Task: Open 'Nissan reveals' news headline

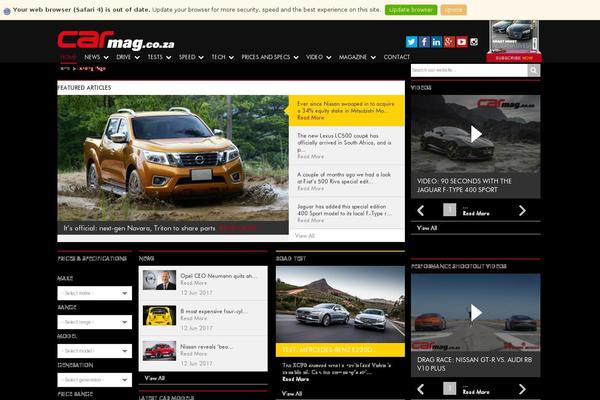Action: [206, 346]
